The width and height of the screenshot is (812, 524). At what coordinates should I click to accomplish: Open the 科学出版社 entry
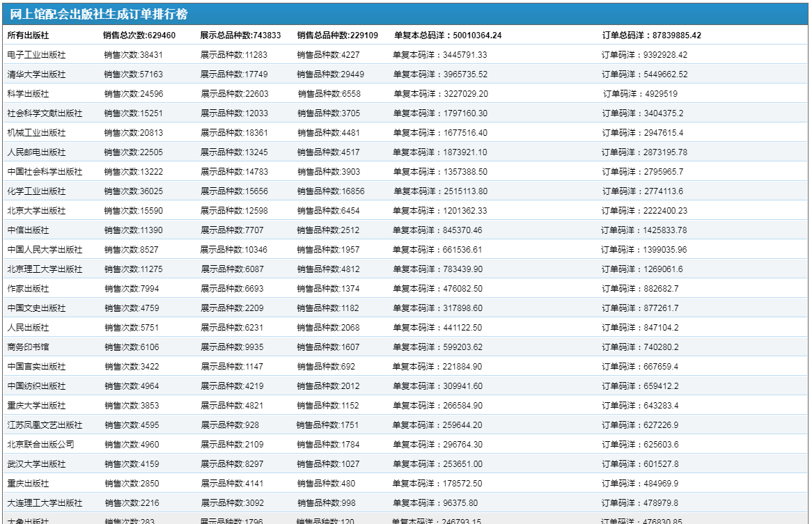pos(28,94)
